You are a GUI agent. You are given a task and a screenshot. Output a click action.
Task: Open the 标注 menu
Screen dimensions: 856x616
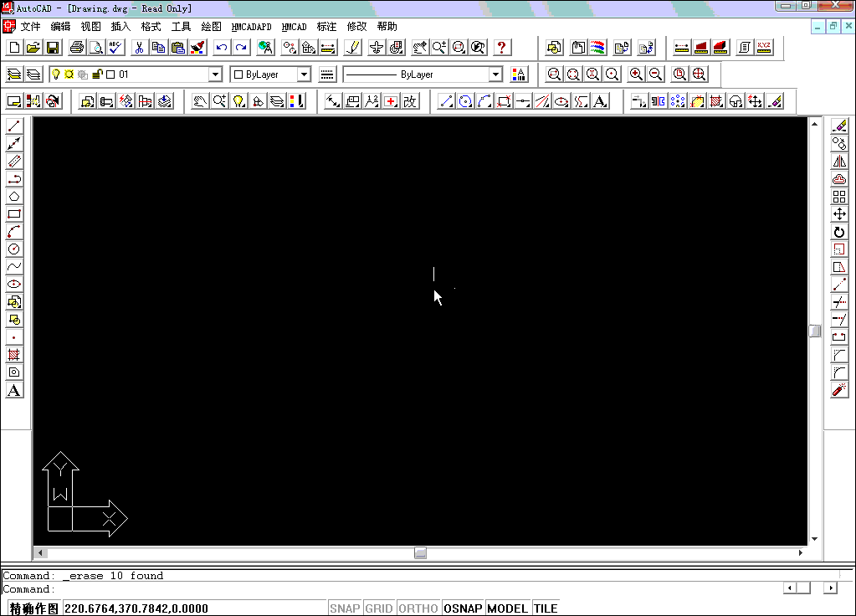coord(326,27)
